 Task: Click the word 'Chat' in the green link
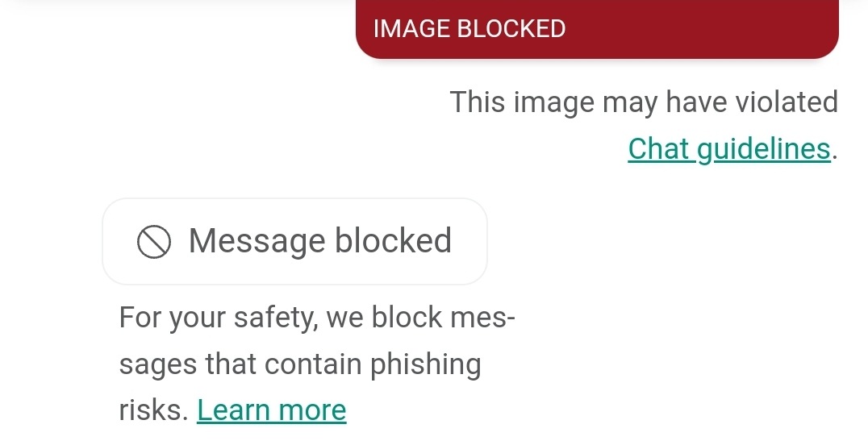tap(659, 148)
